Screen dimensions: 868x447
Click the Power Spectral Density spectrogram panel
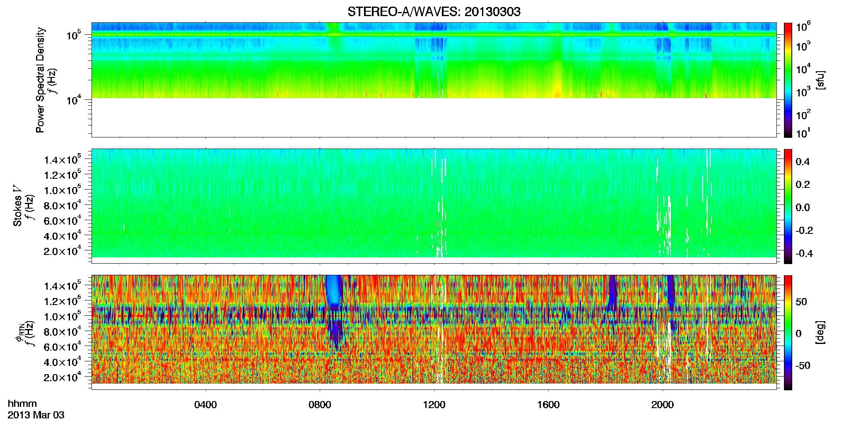pos(434,79)
